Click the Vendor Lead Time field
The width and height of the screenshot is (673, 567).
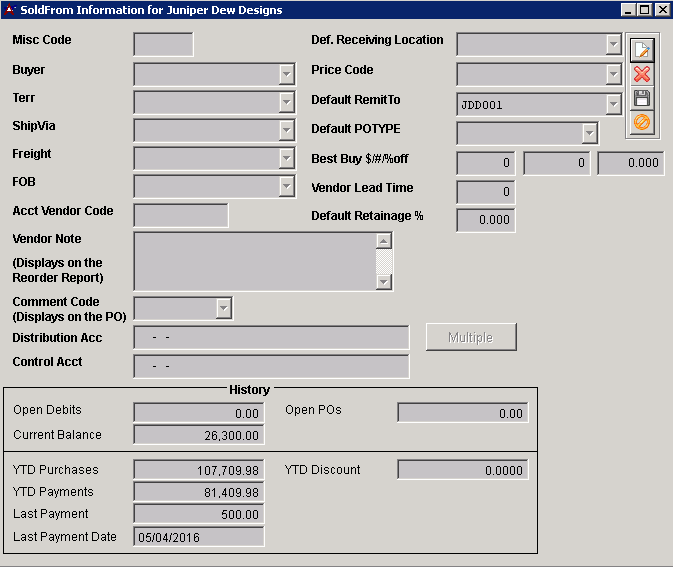(486, 192)
